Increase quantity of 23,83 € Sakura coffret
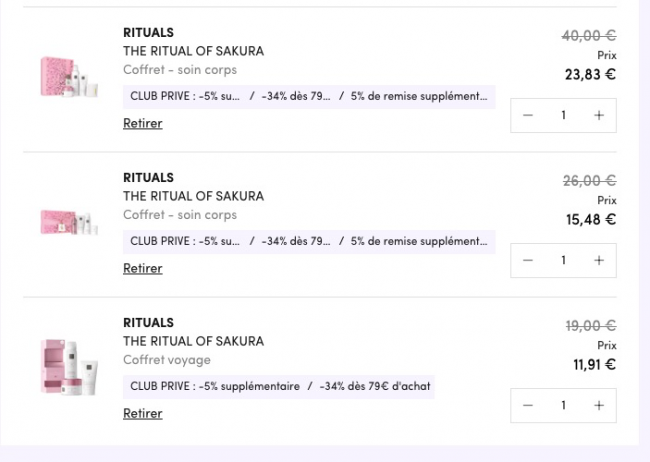The width and height of the screenshot is (650, 462). coord(598,115)
